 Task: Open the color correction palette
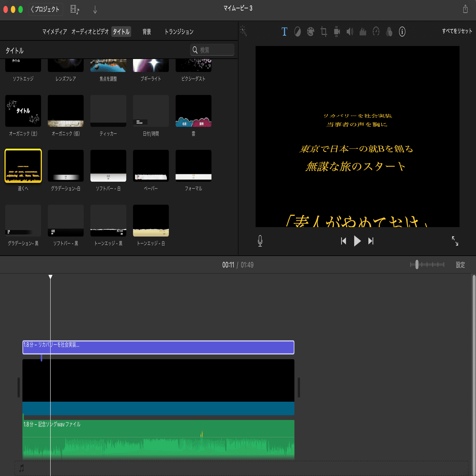point(311,32)
